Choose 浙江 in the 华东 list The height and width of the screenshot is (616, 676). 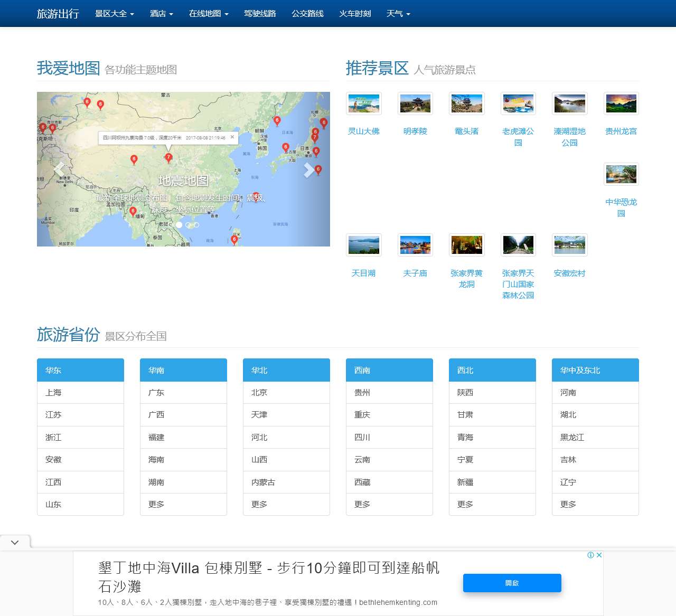point(80,438)
